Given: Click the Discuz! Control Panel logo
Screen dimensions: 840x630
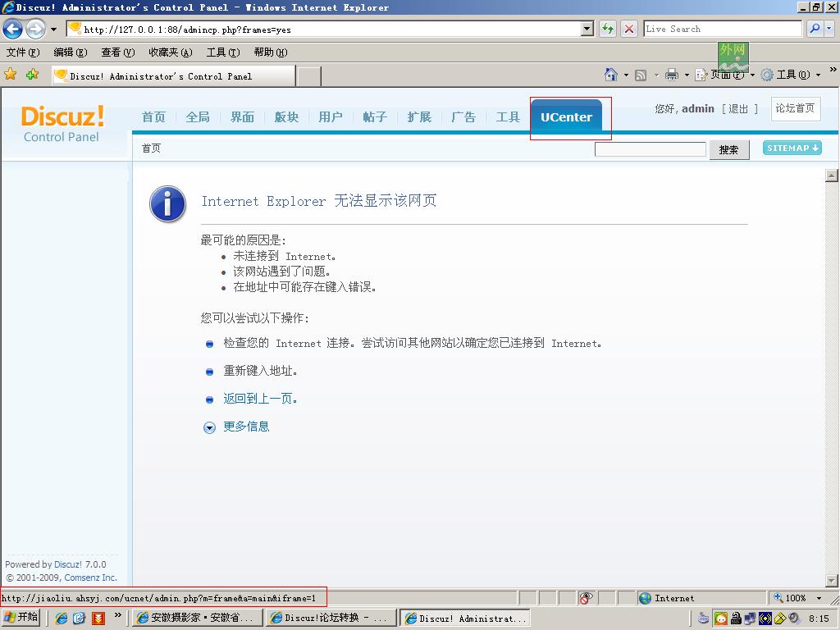Looking at the screenshot, I should click(x=62, y=124).
